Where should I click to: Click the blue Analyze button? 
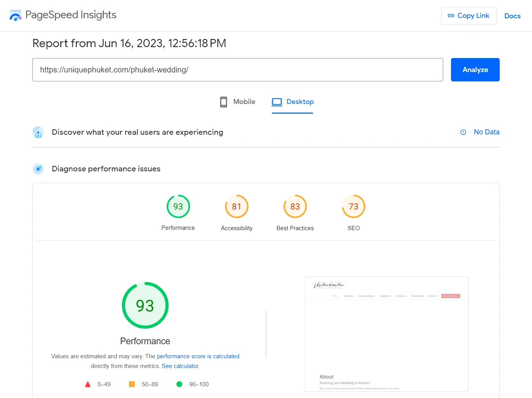pos(475,70)
